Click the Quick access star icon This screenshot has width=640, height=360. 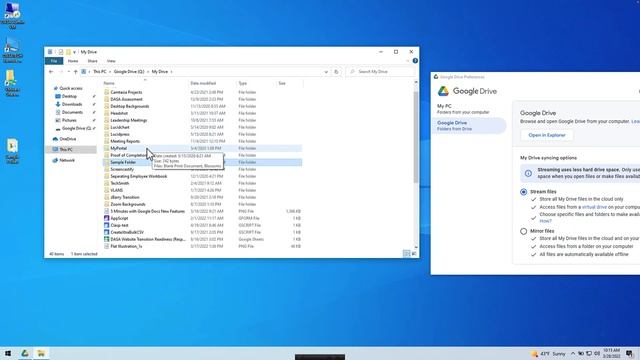[56, 88]
